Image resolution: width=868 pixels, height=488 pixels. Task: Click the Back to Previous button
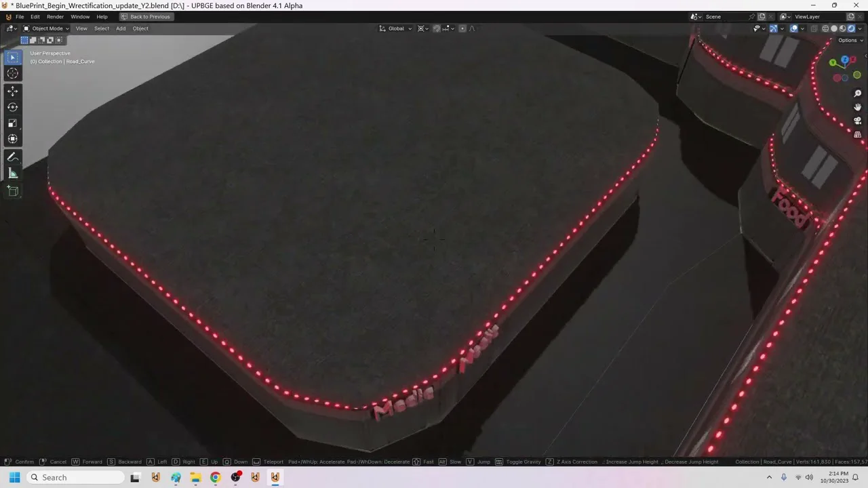point(146,16)
